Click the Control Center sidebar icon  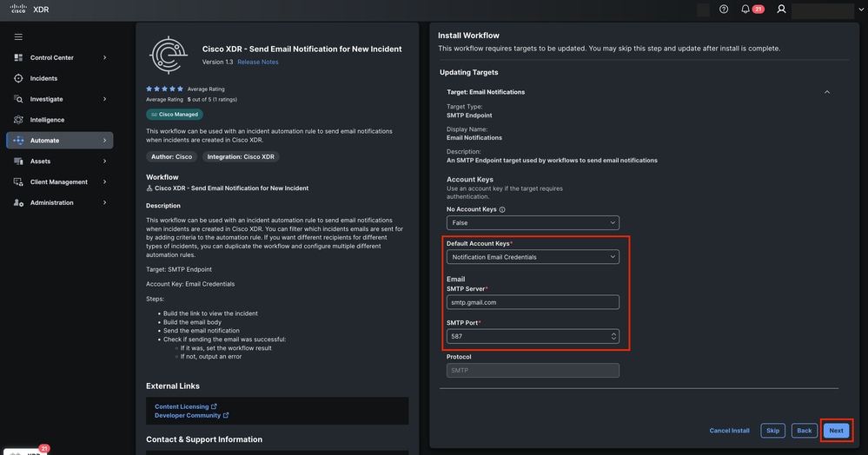18,57
